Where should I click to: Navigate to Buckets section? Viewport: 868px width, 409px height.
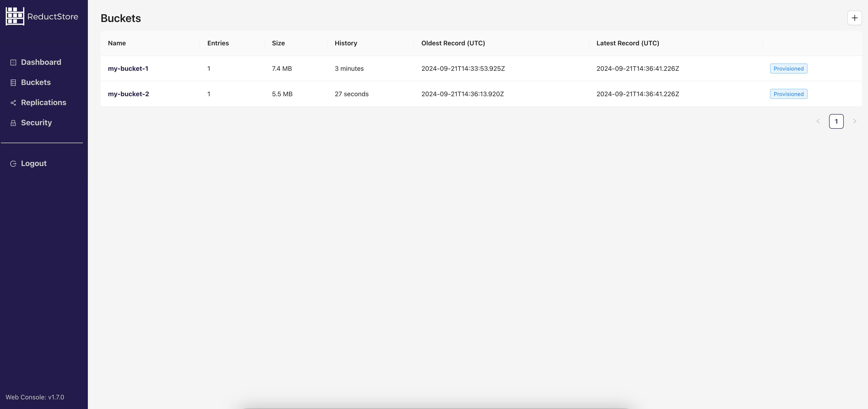coord(35,82)
